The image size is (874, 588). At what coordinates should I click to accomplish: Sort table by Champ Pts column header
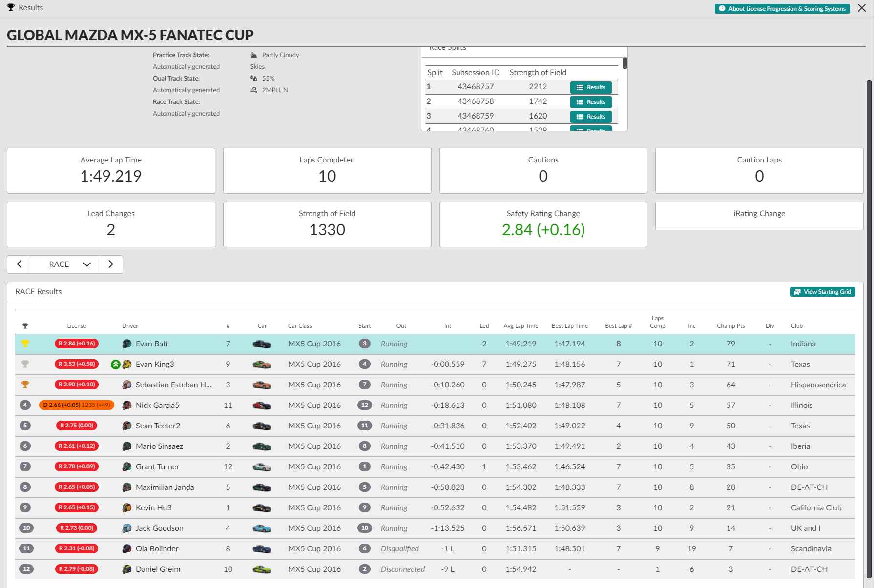coord(730,326)
